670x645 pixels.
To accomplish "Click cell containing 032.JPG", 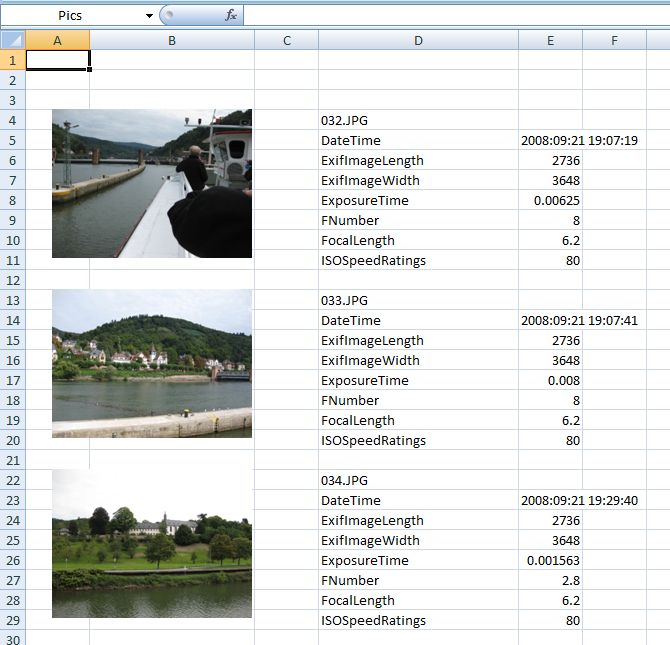I will tap(418, 120).
